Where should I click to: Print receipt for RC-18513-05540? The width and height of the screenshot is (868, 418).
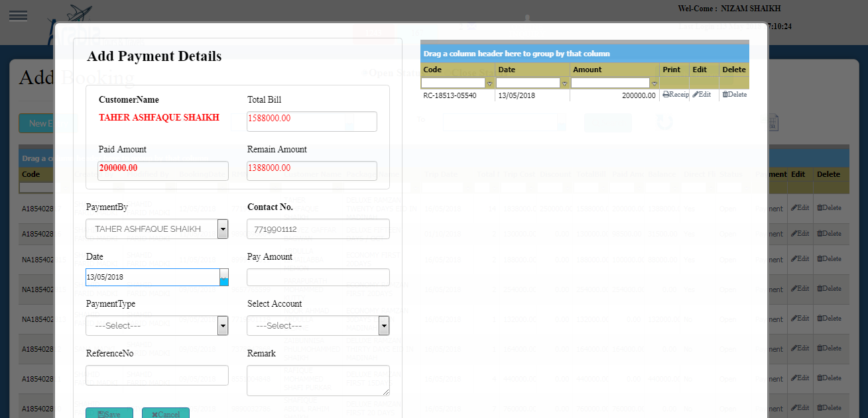point(675,95)
